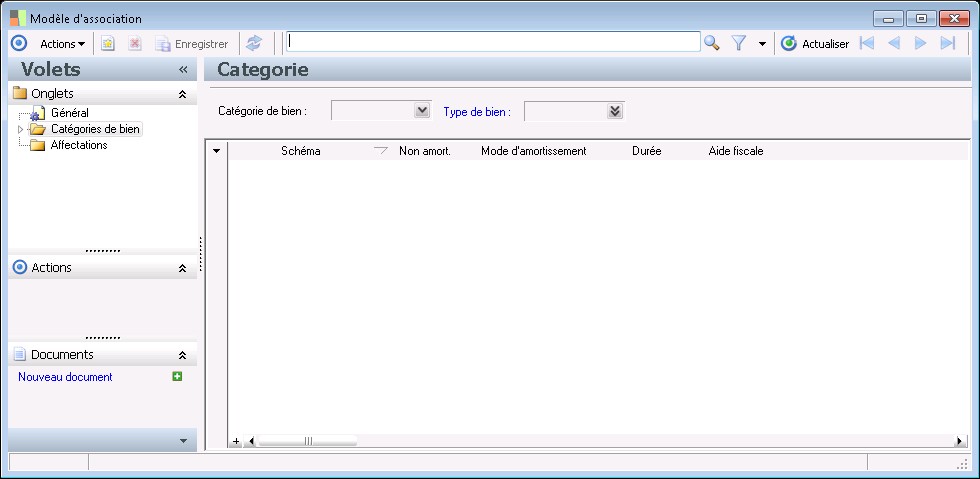Click the Général settings document icon
This screenshot has height=479, width=980.
tap(37, 114)
